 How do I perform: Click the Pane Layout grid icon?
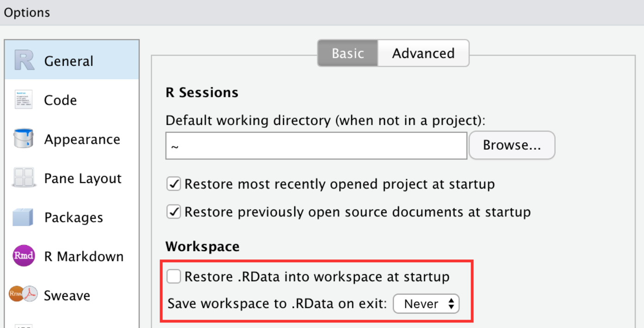click(x=24, y=178)
